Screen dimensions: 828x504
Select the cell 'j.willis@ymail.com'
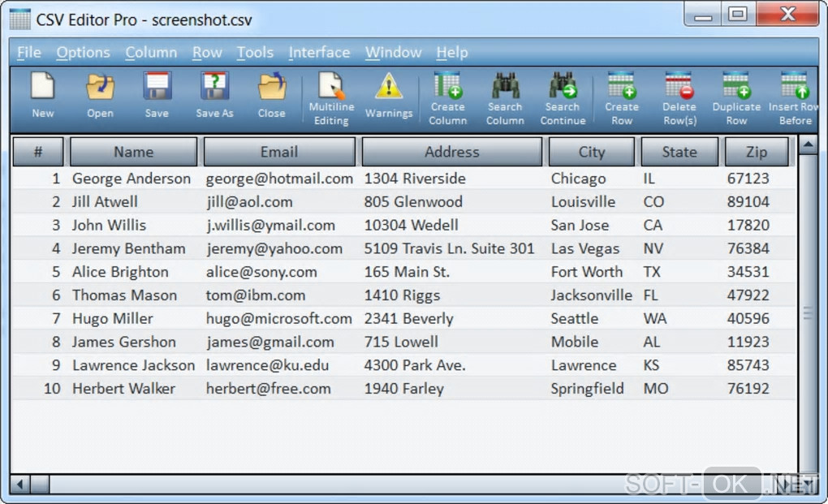tap(271, 225)
